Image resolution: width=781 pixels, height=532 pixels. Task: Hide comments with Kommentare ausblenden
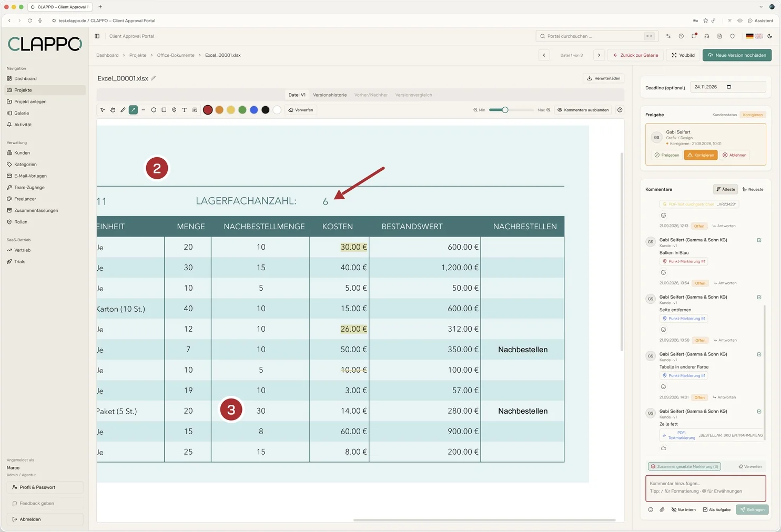tap(583, 110)
